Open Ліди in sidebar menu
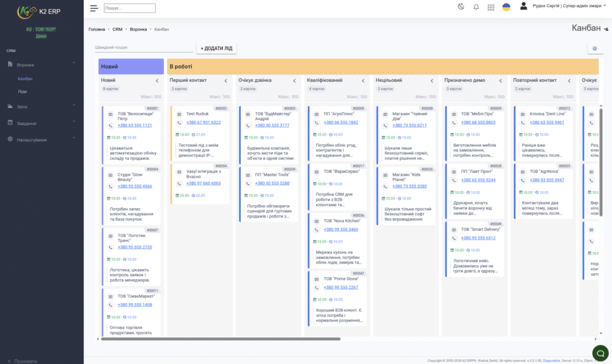 click(22, 91)
